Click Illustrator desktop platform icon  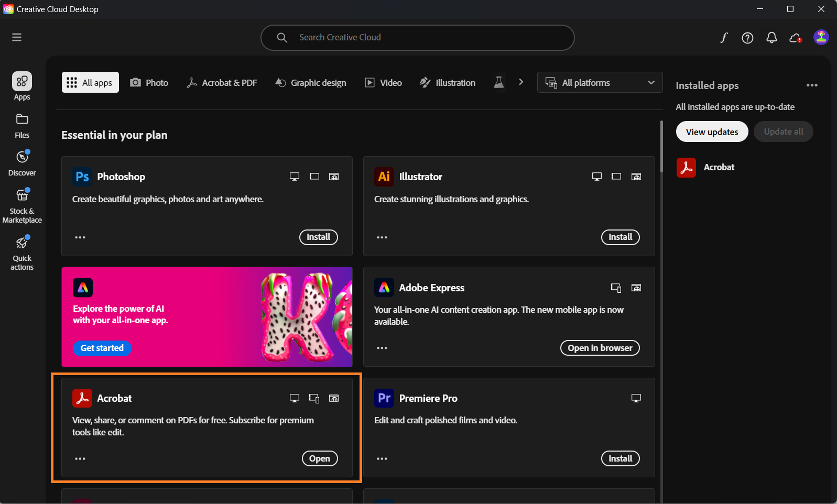coord(597,177)
